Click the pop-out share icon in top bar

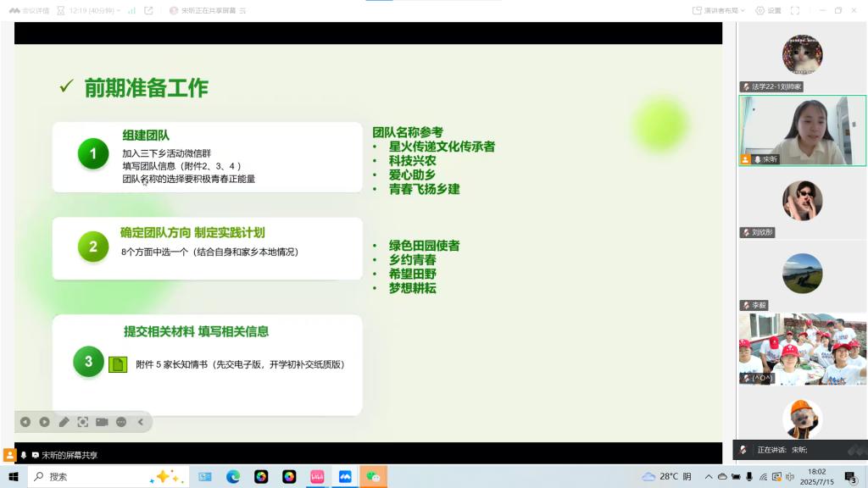149,10
